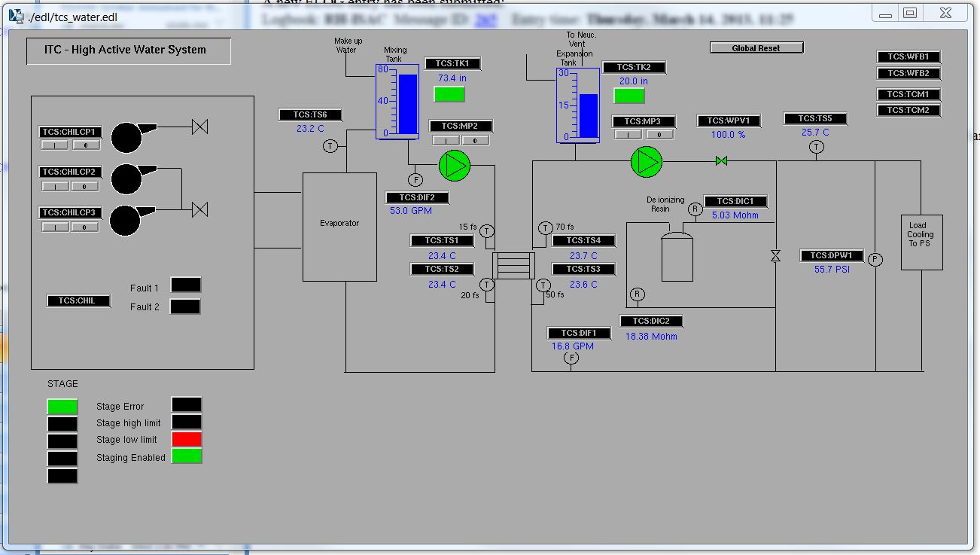Click the TCS:CHIL button
Screen dimensions: 980x555
coord(78,300)
